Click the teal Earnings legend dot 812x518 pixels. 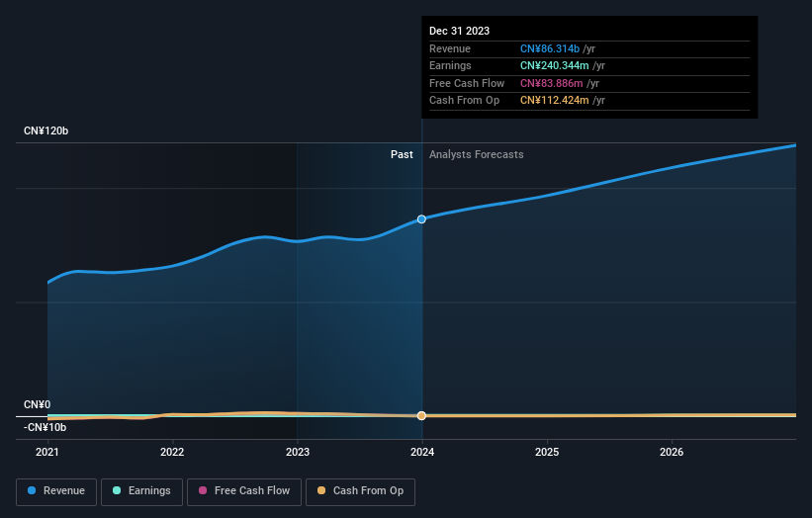(117, 490)
